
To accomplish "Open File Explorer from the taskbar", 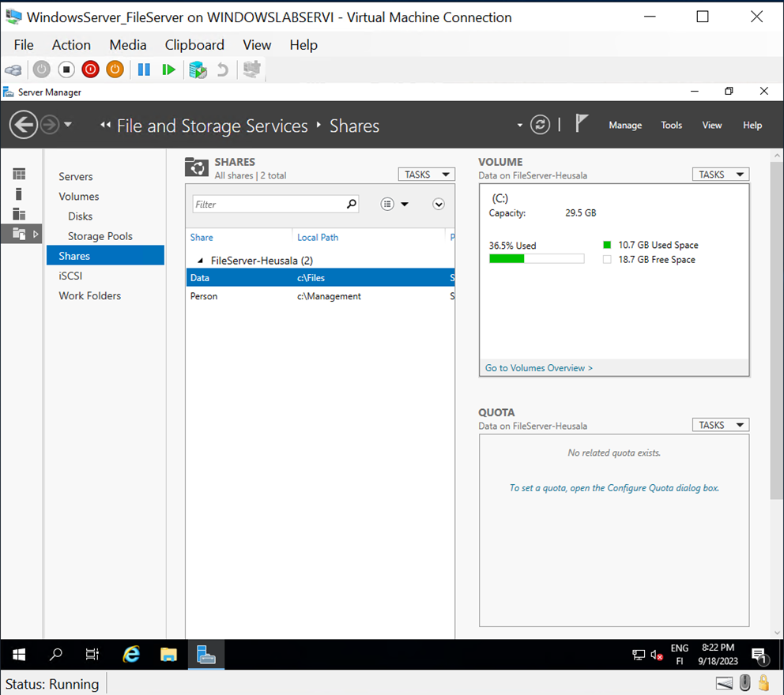I will [x=168, y=655].
